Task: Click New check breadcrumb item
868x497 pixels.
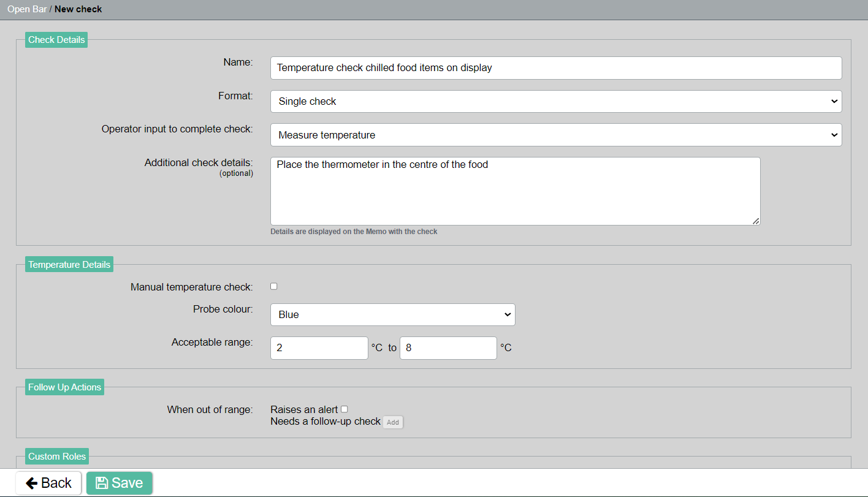Action: 78,9
